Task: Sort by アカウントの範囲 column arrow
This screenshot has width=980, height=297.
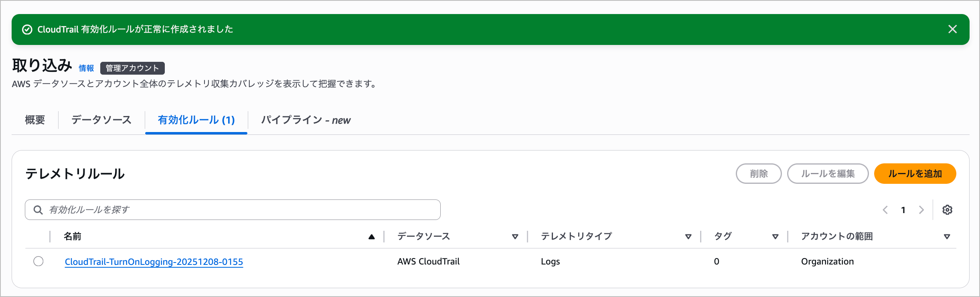Action: pos(947,237)
